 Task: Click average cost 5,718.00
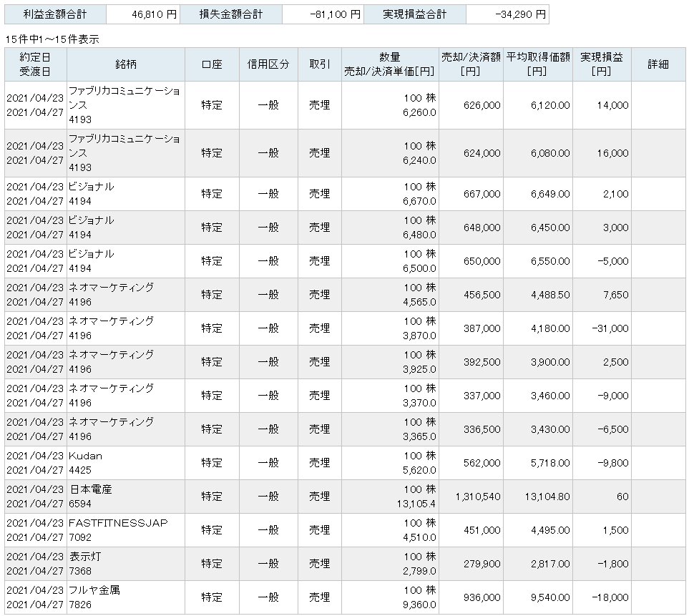[x=550, y=463]
